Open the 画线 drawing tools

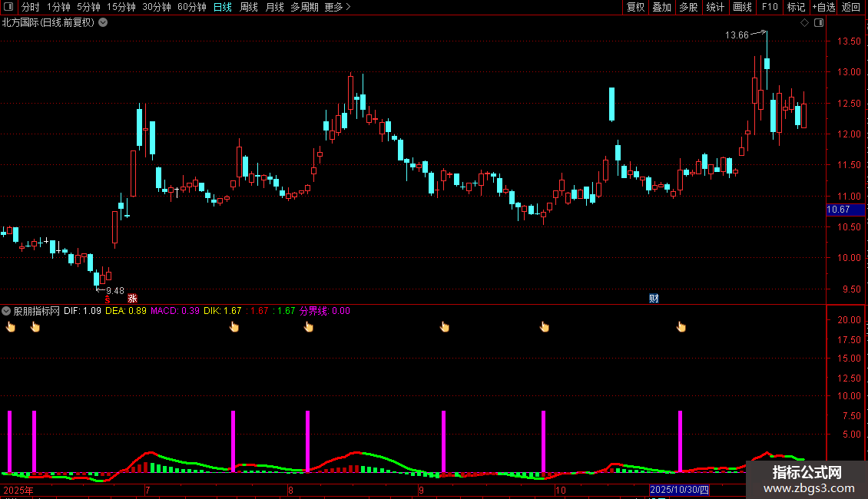[742, 7]
